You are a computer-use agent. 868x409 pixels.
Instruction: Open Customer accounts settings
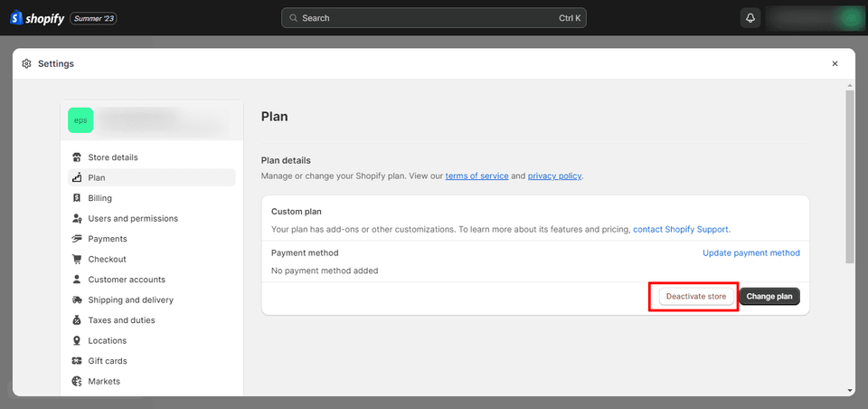pyautogui.click(x=152, y=280)
